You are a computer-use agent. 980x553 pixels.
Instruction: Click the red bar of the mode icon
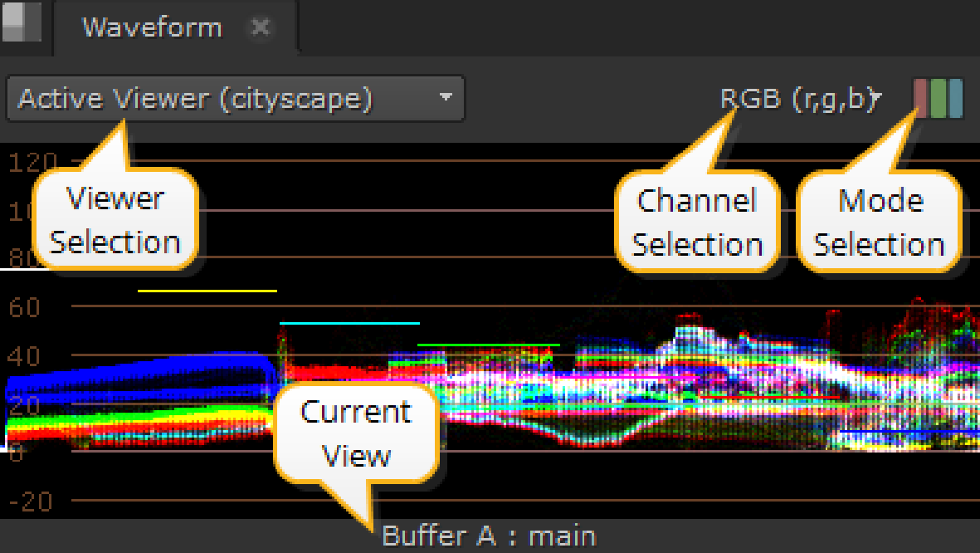point(920,98)
